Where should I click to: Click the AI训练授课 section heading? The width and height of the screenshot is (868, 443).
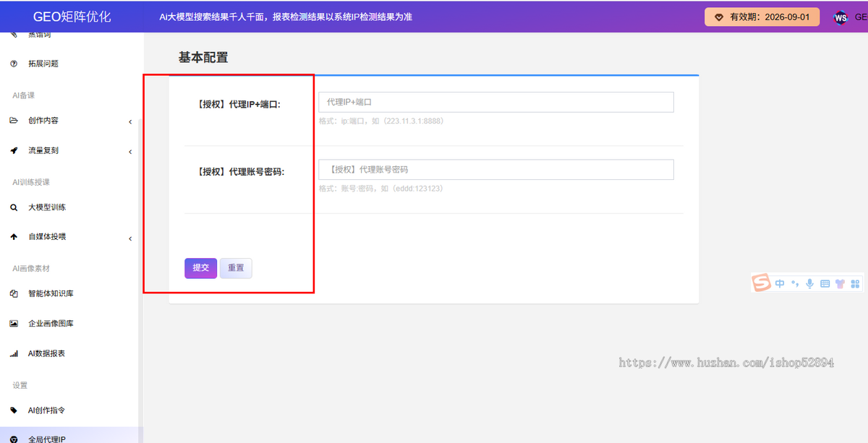click(x=31, y=182)
